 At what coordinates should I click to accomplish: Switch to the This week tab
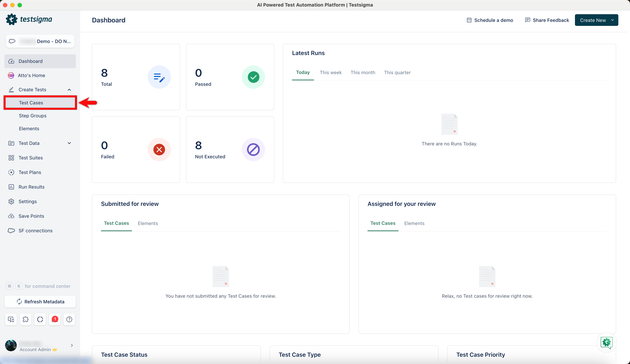point(330,73)
